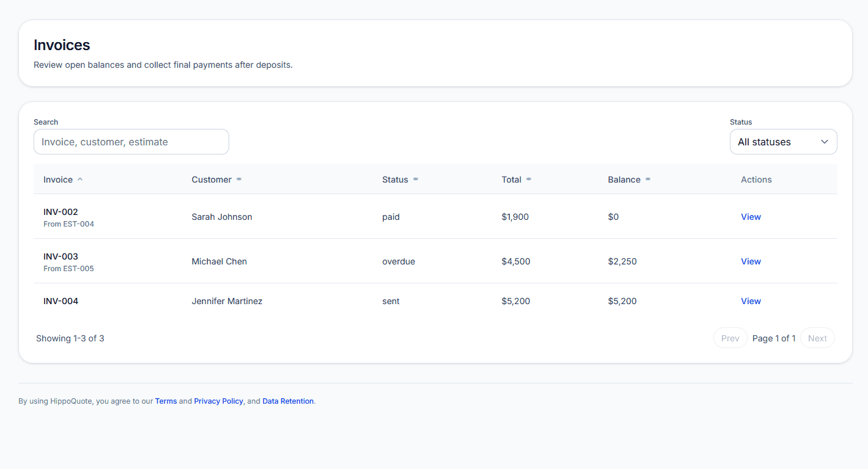Select the Sarah Johnson customer cell
The width and height of the screenshot is (868, 469).
click(x=222, y=217)
